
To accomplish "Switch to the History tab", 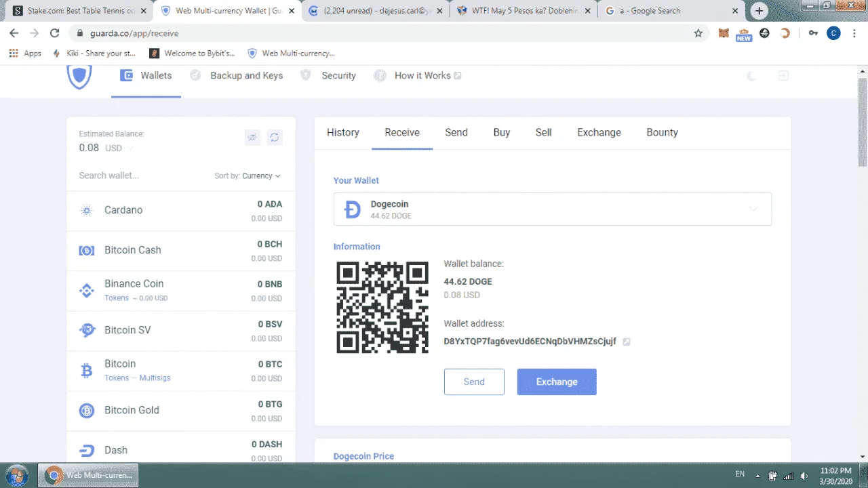I will 343,132.
